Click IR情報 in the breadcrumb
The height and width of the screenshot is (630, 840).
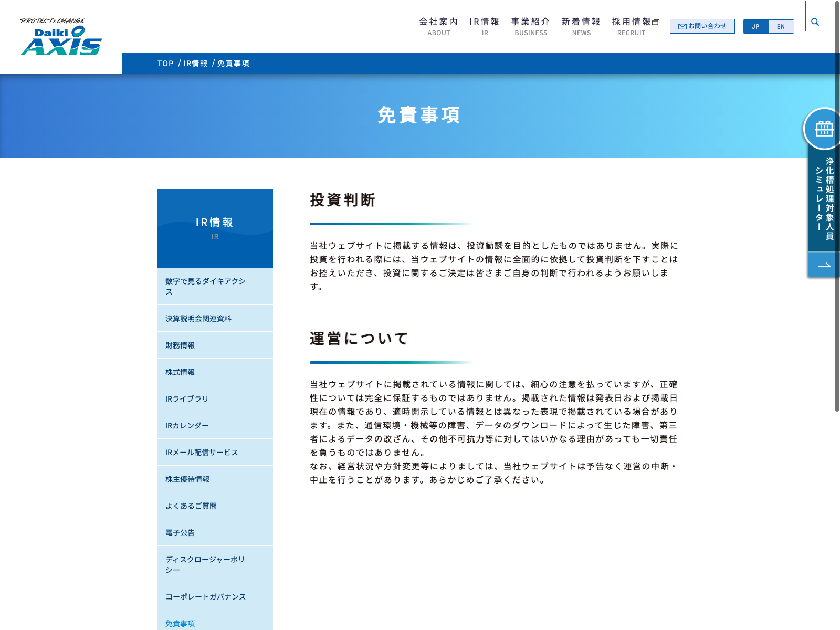coord(195,64)
